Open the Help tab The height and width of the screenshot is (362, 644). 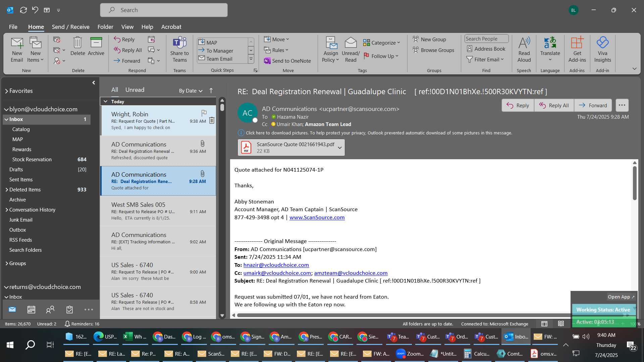click(x=147, y=27)
